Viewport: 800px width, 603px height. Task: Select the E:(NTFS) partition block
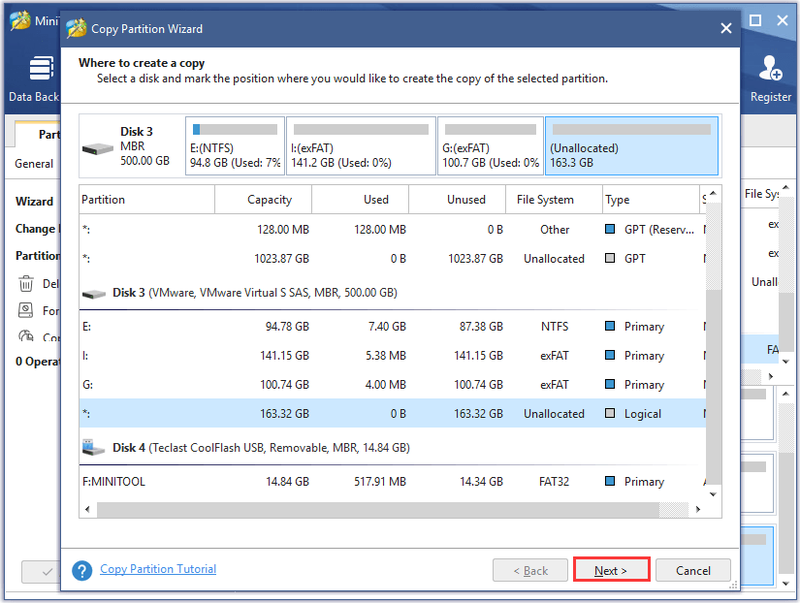(235, 146)
